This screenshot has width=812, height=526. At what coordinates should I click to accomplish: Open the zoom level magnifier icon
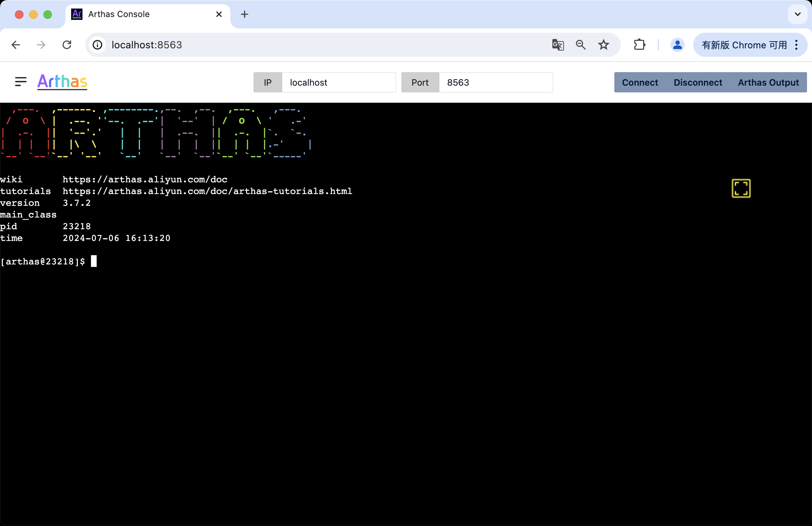tap(581, 45)
